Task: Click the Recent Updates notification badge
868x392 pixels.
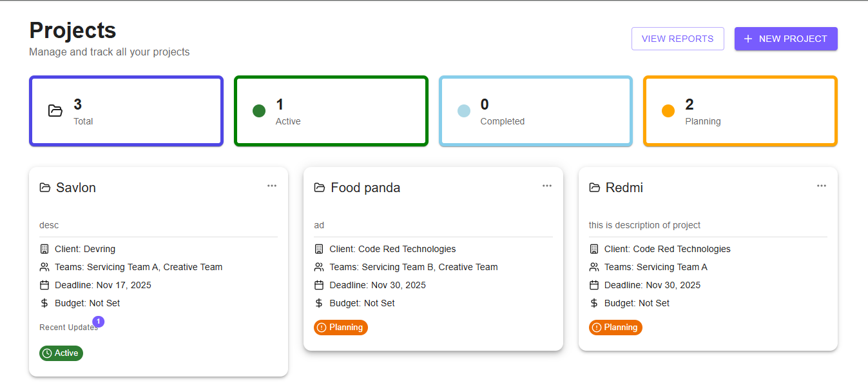Action: [x=98, y=321]
